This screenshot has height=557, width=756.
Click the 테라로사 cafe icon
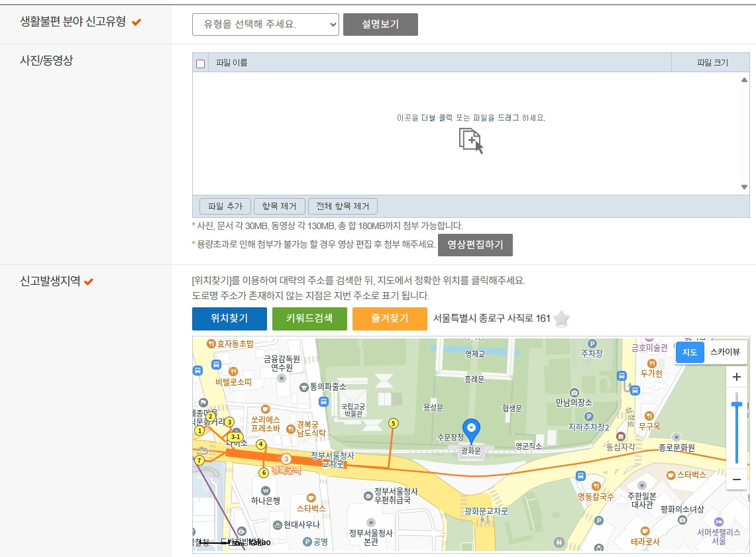(645, 531)
